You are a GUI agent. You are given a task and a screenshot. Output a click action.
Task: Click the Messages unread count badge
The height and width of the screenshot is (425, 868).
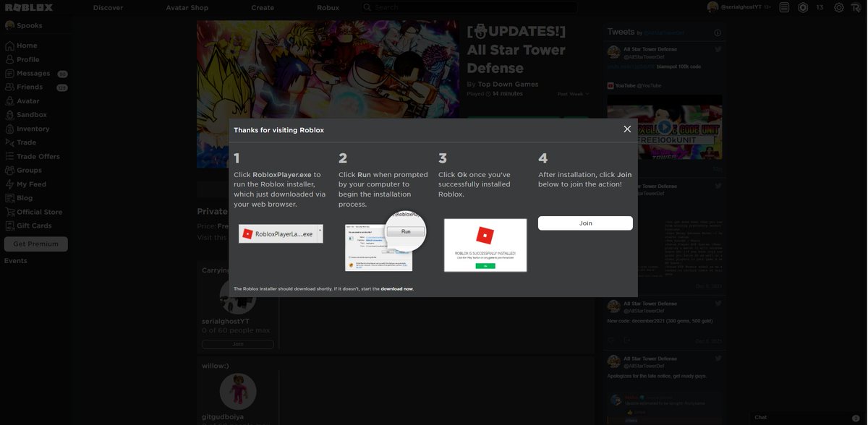point(62,74)
